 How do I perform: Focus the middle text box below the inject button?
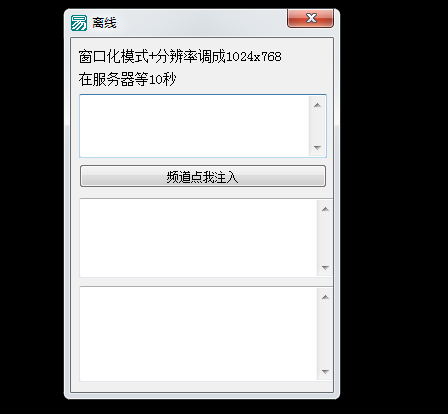198,238
